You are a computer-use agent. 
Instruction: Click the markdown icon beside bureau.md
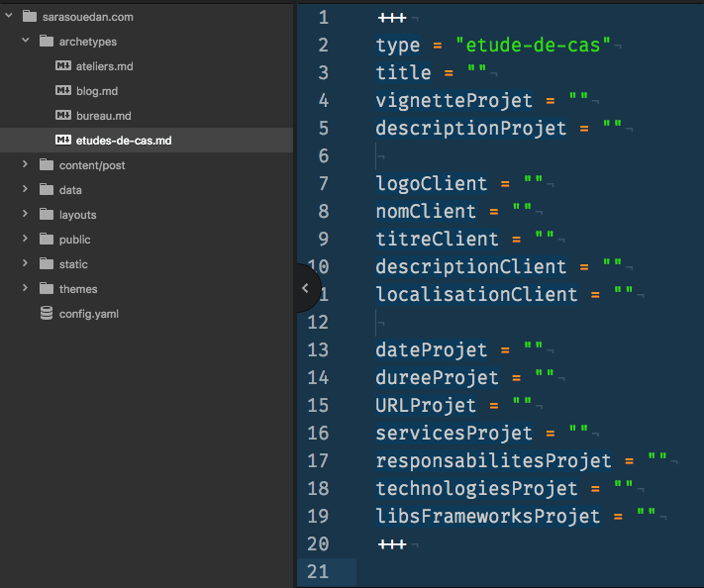click(63, 116)
